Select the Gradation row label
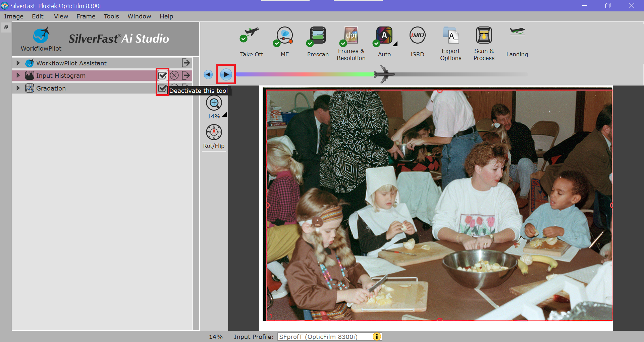 tap(51, 88)
